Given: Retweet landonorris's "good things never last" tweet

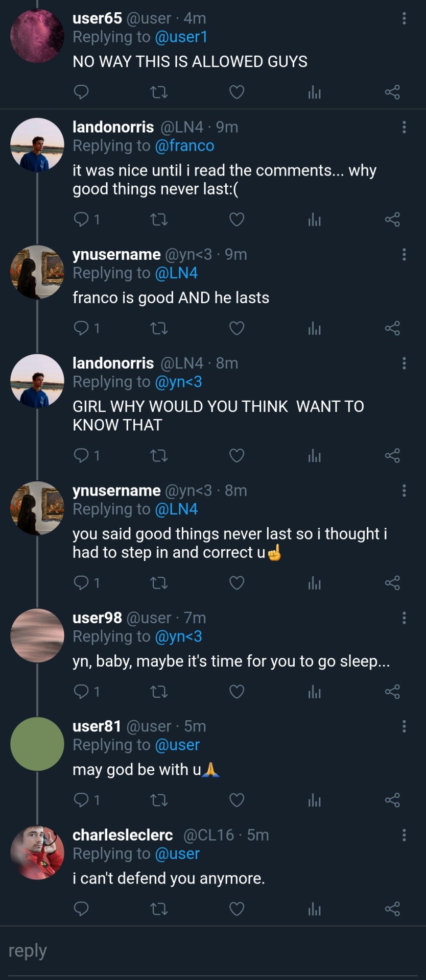Looking at the screenshot, I should (x=159, y=220).
